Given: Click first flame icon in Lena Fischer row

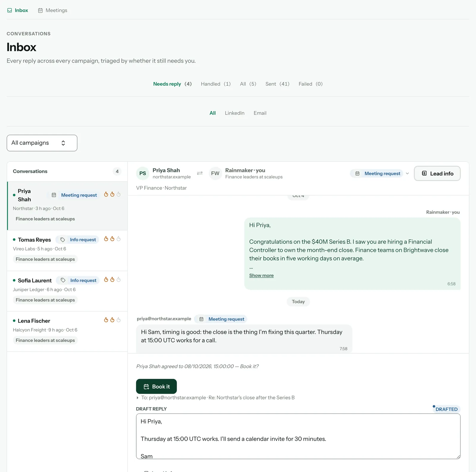Looking at the screenshot, I should point(106,320).
